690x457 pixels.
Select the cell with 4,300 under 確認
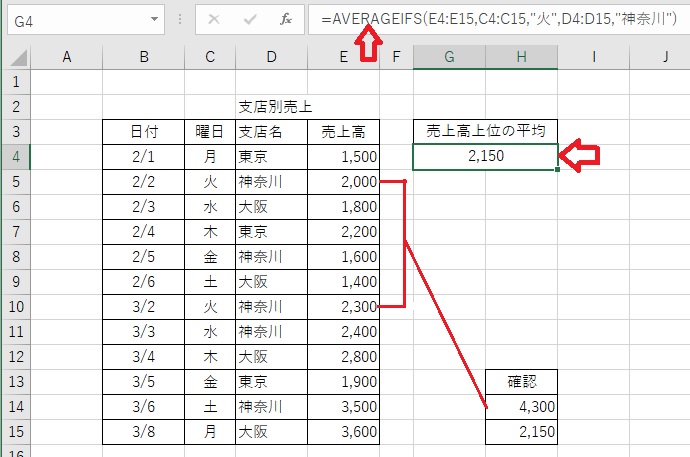click(521, 407)
